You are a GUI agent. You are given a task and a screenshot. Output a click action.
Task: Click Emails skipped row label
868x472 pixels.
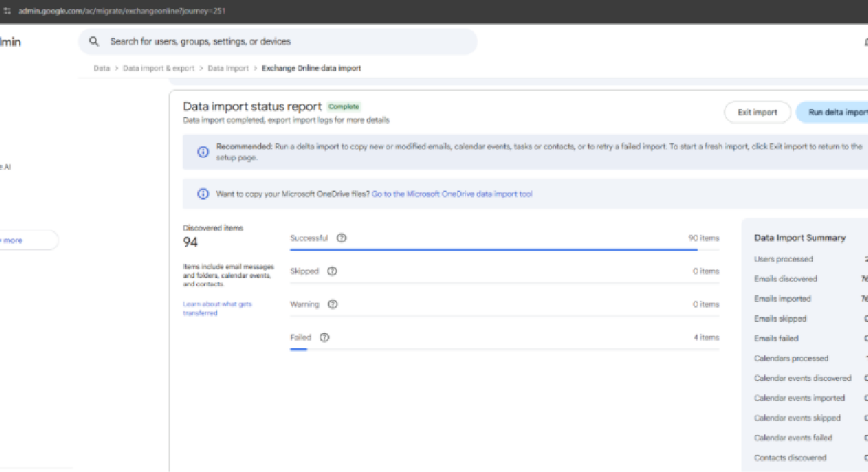[x=781, y=319]
